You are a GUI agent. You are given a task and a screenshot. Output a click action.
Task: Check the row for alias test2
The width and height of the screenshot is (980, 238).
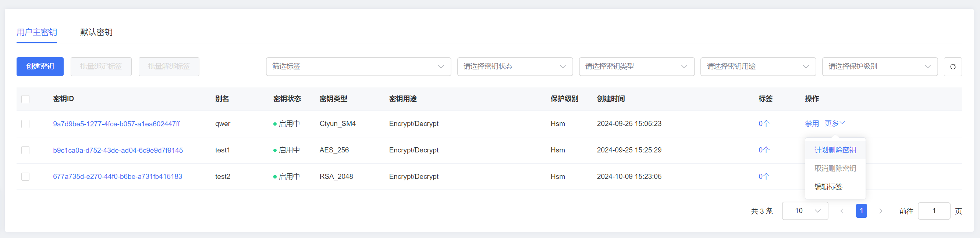point(25,177)
